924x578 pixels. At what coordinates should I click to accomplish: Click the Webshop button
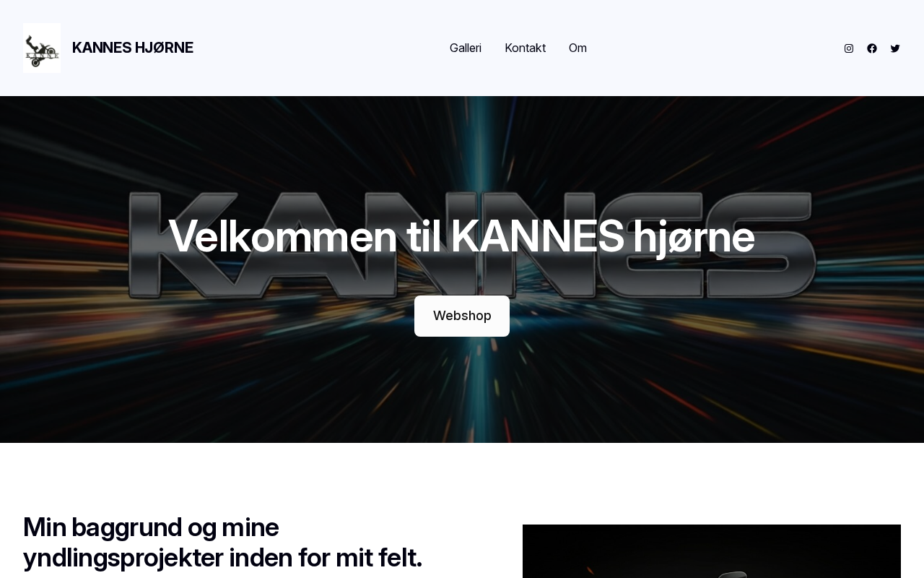[x=462, y=316]
